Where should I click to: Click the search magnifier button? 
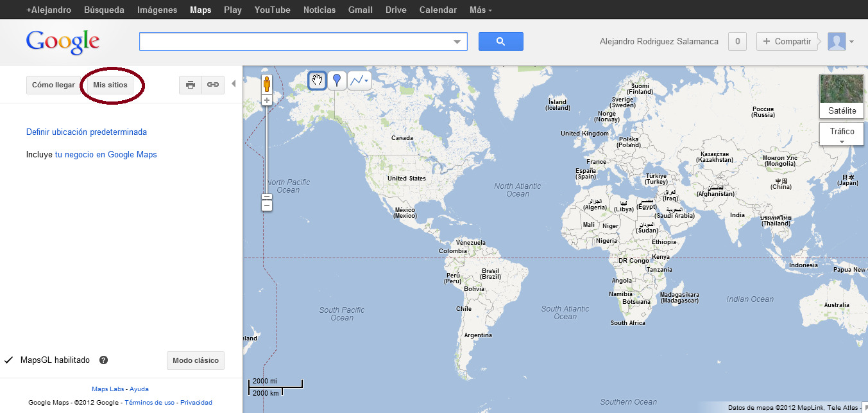pos(500,40)
